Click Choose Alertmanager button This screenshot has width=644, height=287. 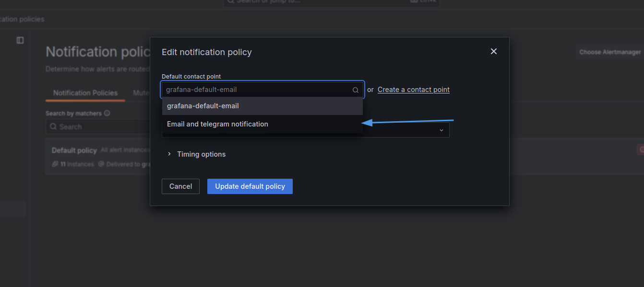point(610,52)
